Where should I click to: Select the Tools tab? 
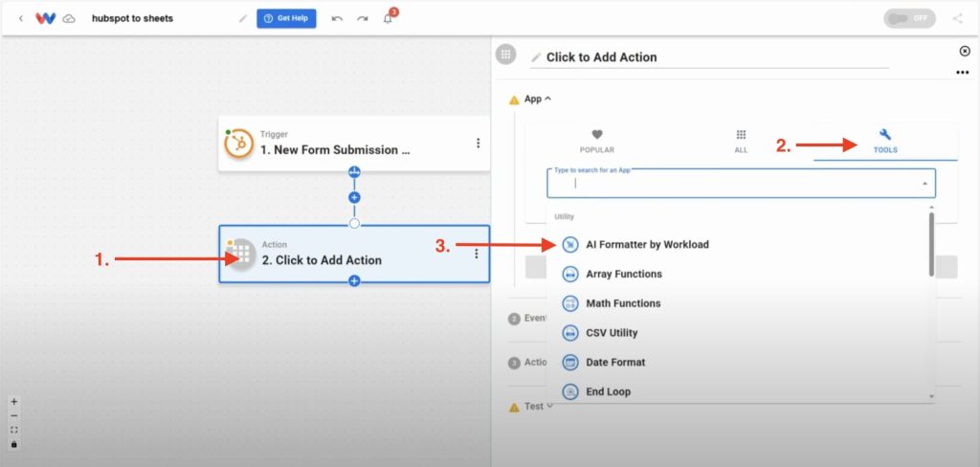tap(885, 142)
